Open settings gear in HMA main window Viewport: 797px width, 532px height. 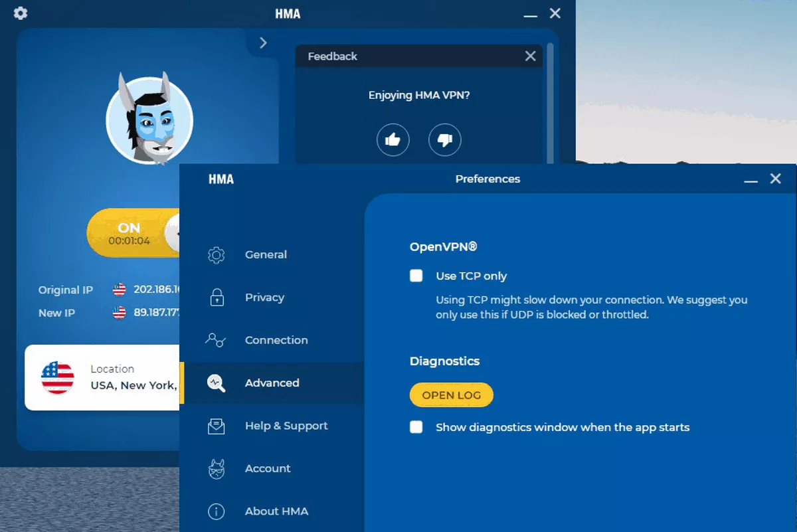click(21, 13)
